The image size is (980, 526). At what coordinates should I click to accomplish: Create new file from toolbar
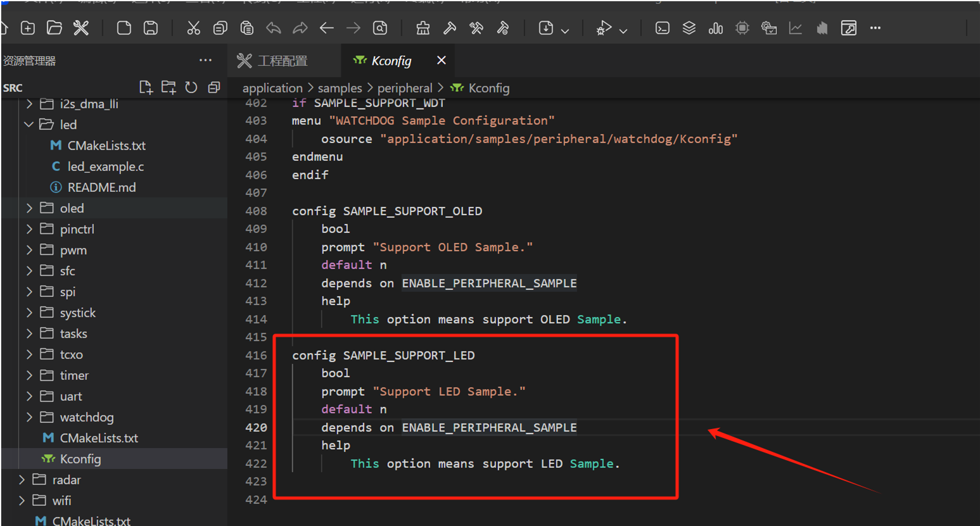124,28
